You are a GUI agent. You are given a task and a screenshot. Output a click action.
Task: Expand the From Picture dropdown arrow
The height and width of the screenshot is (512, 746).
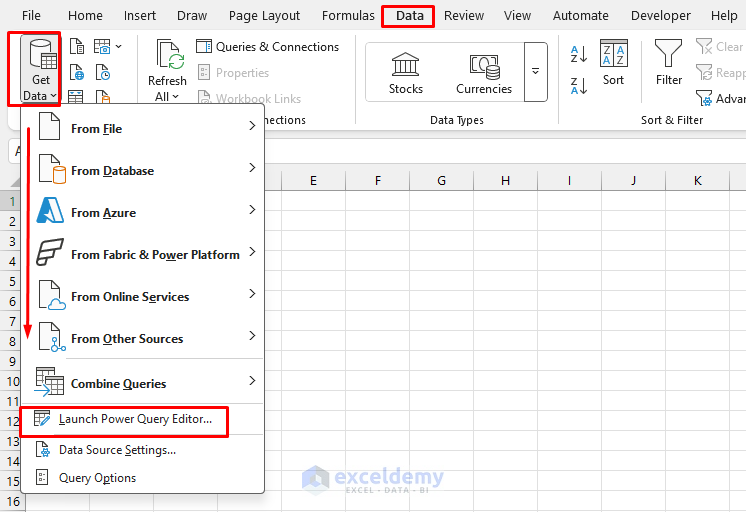(118, 47)
